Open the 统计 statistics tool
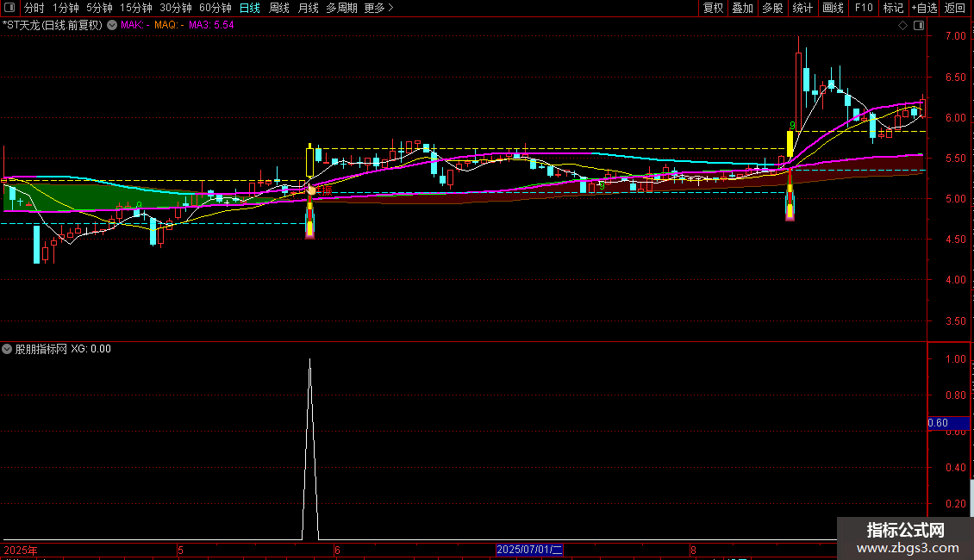The height and width of the screenshot is (560, 974). (x=802, y=8)
